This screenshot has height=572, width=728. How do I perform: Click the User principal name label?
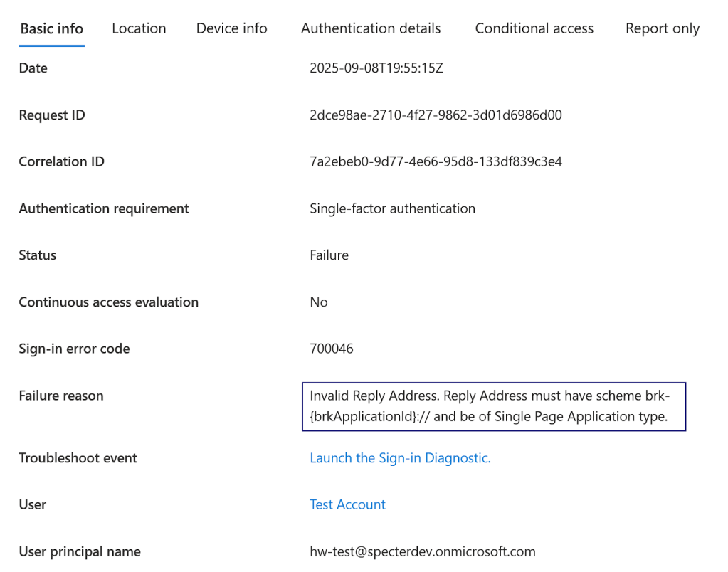[x=80, y=551]
